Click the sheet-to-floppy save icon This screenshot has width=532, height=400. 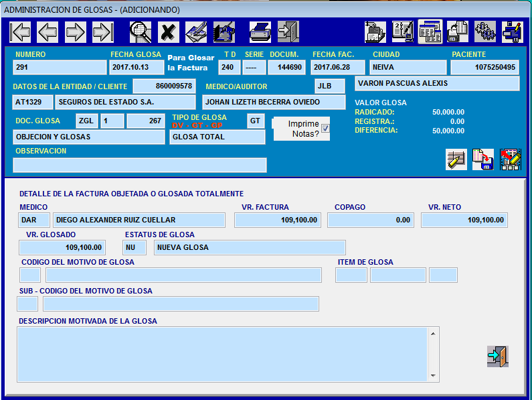coord(483,159)
